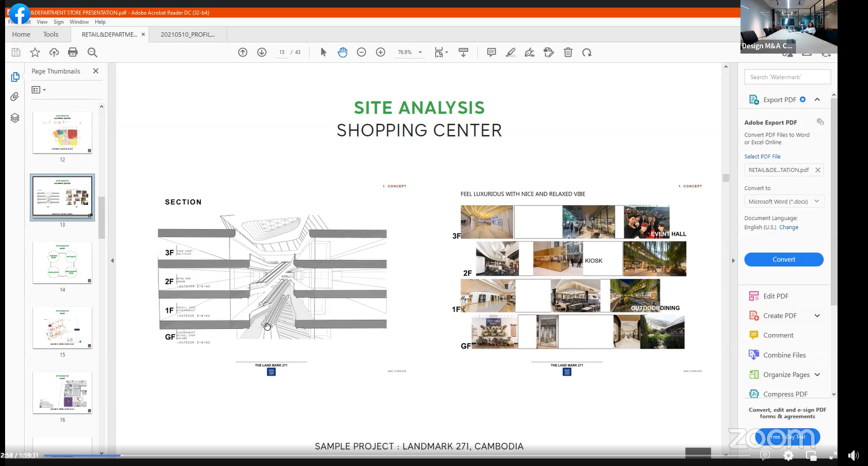Select page 14 thumbnail

tap(62, 263)
